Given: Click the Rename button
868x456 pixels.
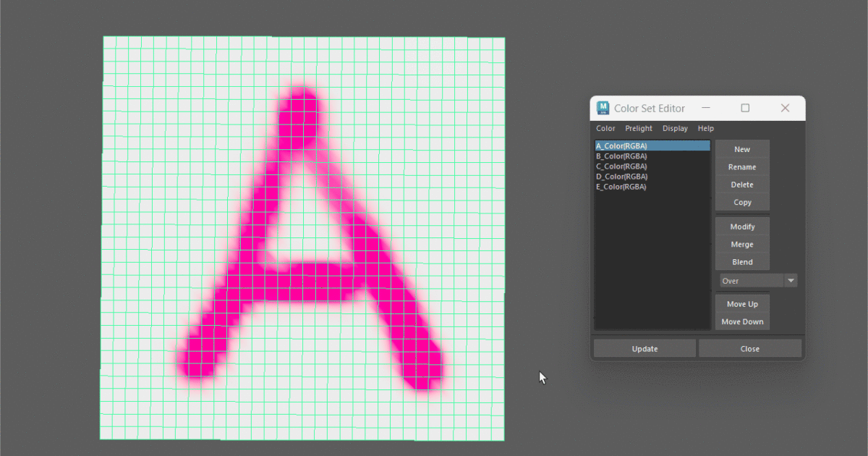Looking at the screenshot, I should [742, 167].
